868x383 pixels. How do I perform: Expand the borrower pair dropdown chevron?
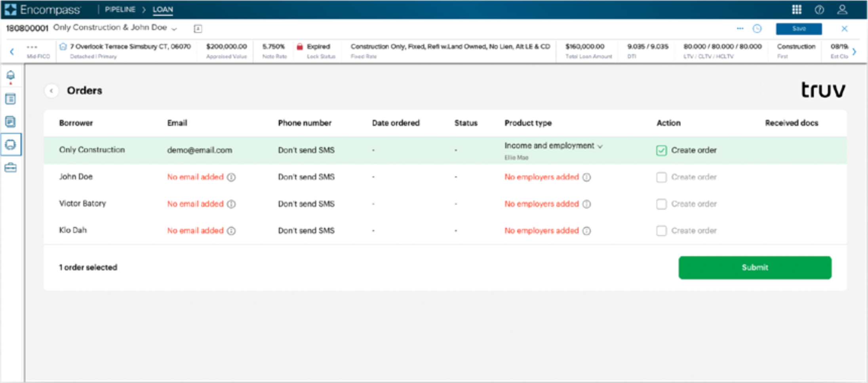pos(174,29)
